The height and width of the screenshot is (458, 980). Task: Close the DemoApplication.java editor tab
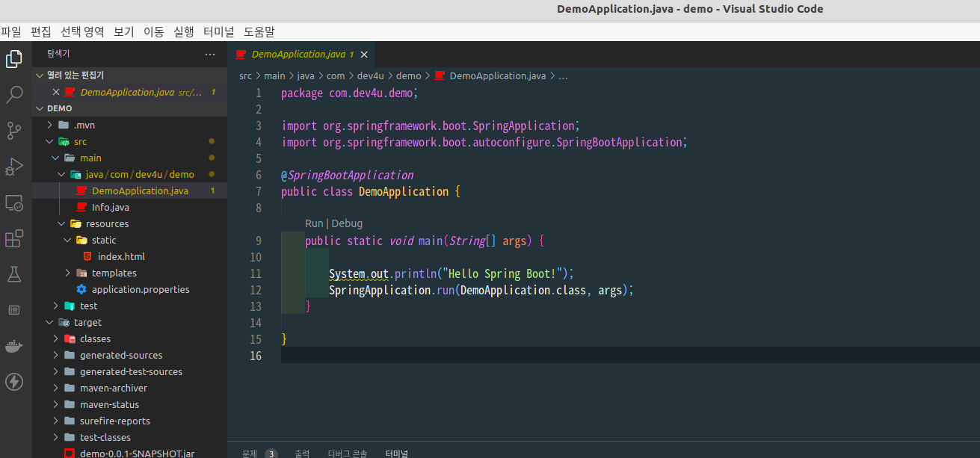(x=364, y=55)
